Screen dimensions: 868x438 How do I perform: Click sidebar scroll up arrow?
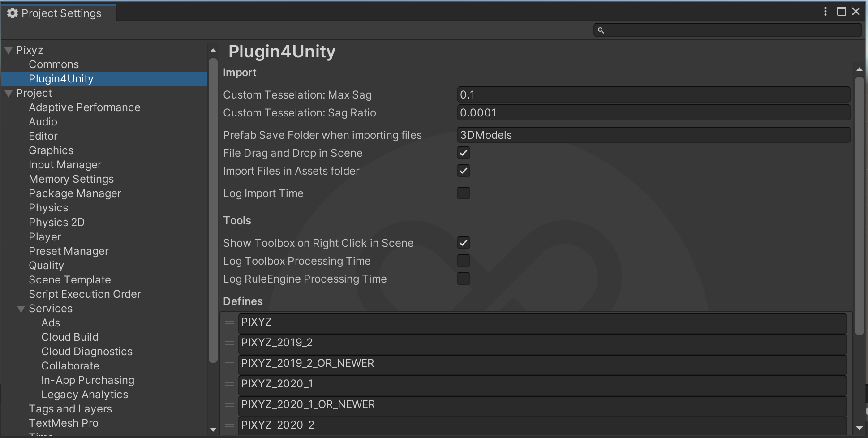[x=213, y=51]
